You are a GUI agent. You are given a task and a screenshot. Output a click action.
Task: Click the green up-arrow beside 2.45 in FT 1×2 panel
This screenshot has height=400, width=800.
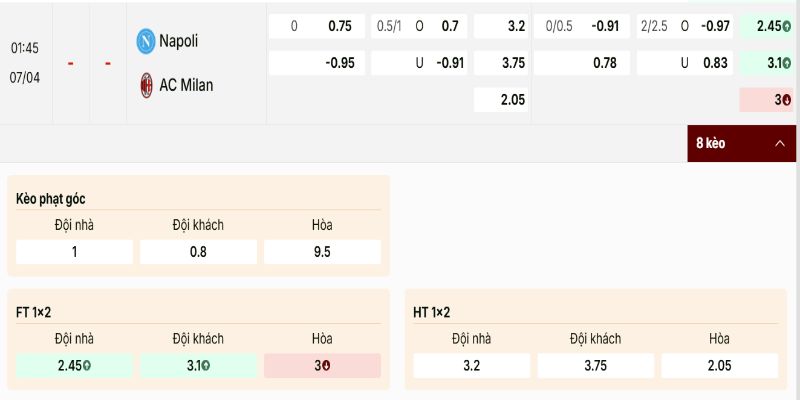pyautogui.click(x=88, y=366)
